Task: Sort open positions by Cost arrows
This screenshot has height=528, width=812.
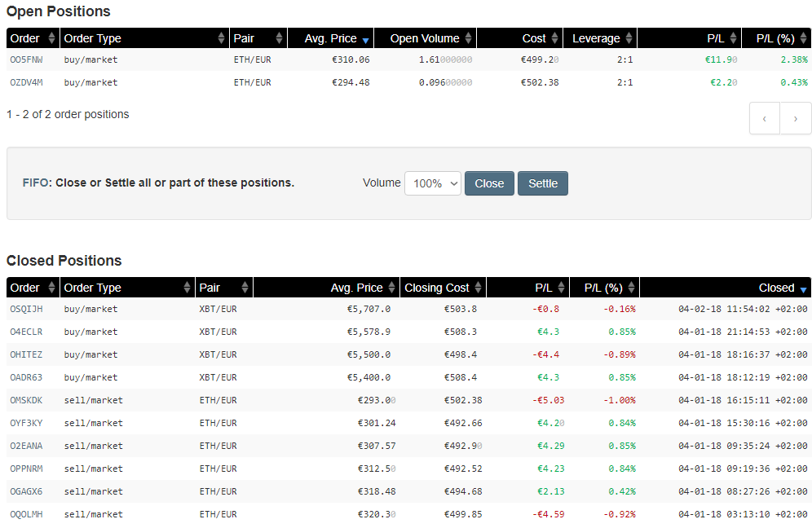Action: 554,37
